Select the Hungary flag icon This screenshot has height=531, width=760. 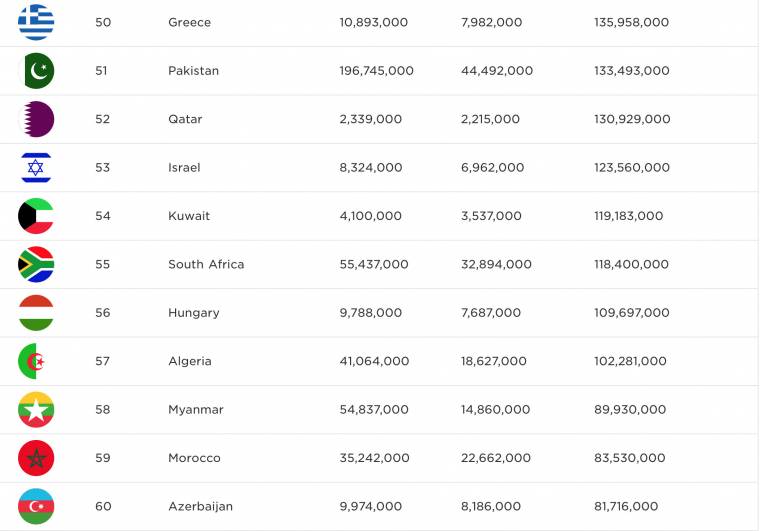36,313
